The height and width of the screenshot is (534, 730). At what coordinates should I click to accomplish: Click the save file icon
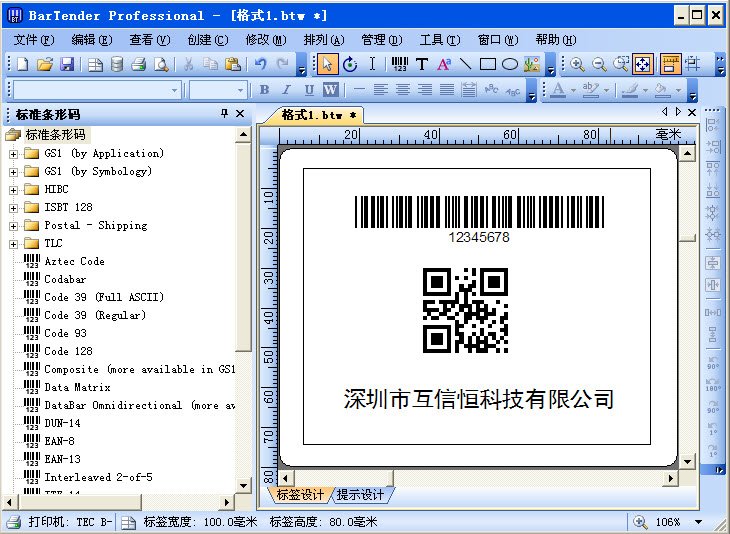67,65
